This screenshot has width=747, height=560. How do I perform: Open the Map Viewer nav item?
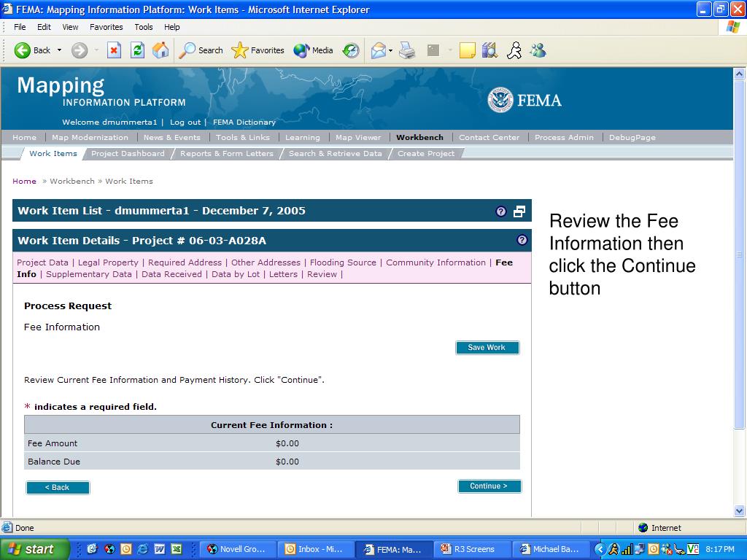[358, 138]
